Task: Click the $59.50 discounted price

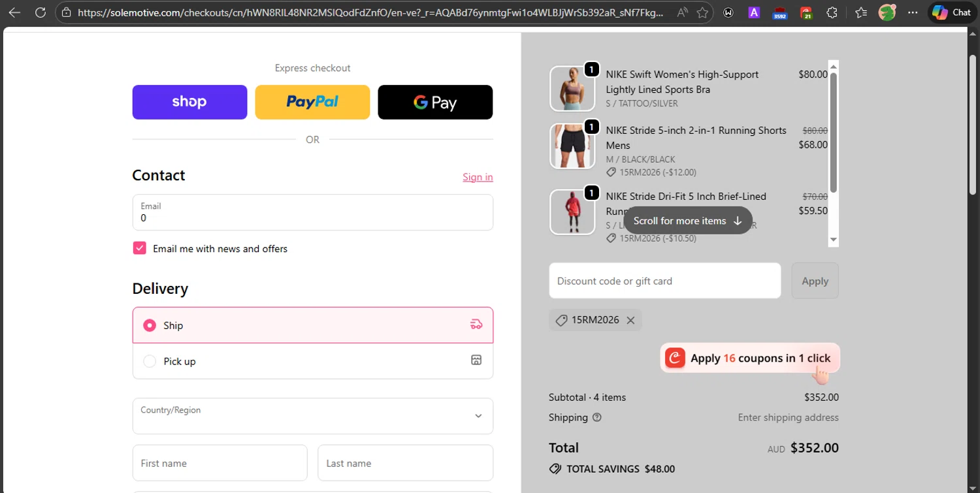Action: pos(813,211)
